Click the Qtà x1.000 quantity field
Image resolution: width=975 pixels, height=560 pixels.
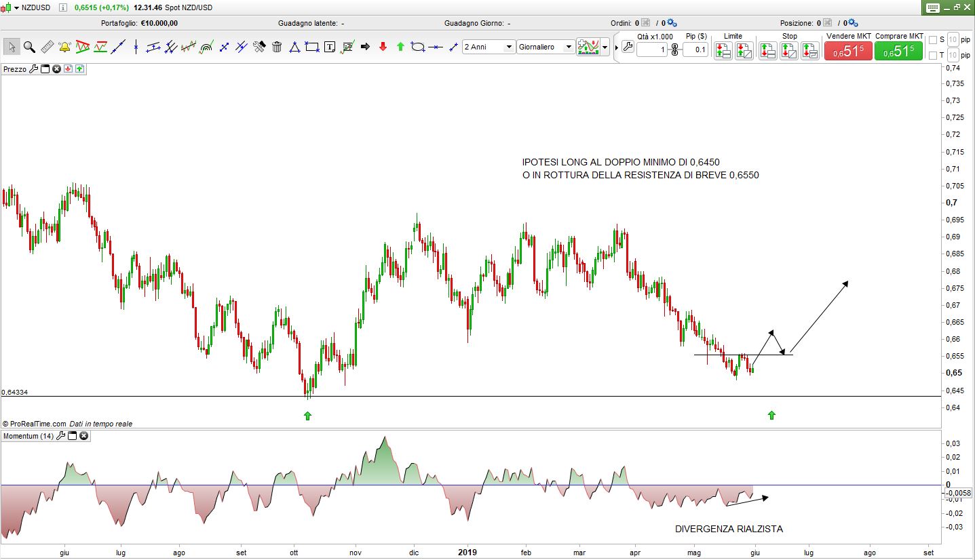(651, 49)
